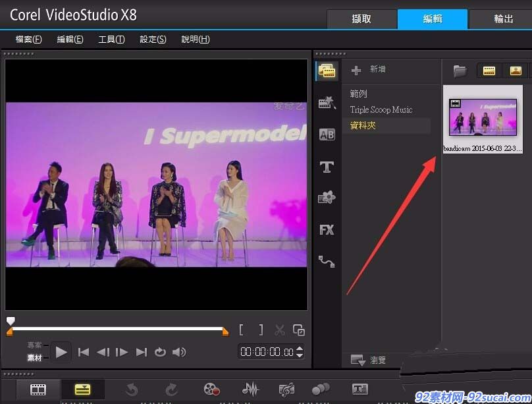
Task: Toggle showing photos in library
Action: pos(516,71)
